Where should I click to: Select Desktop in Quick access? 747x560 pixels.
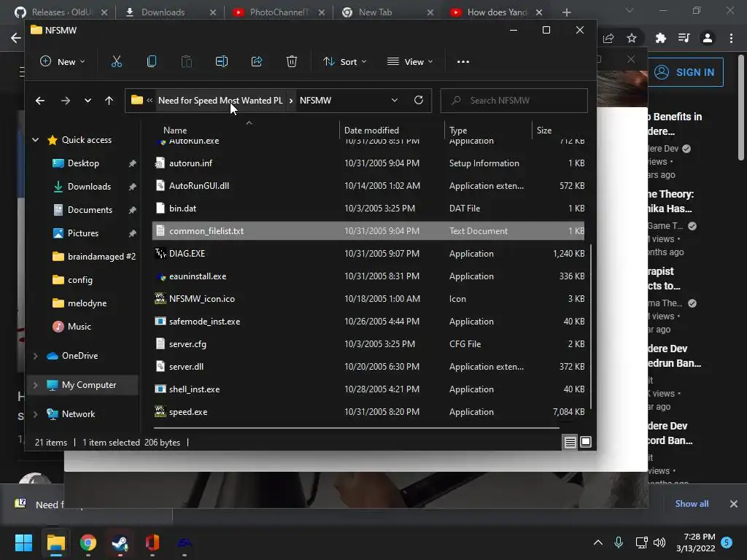83,163
